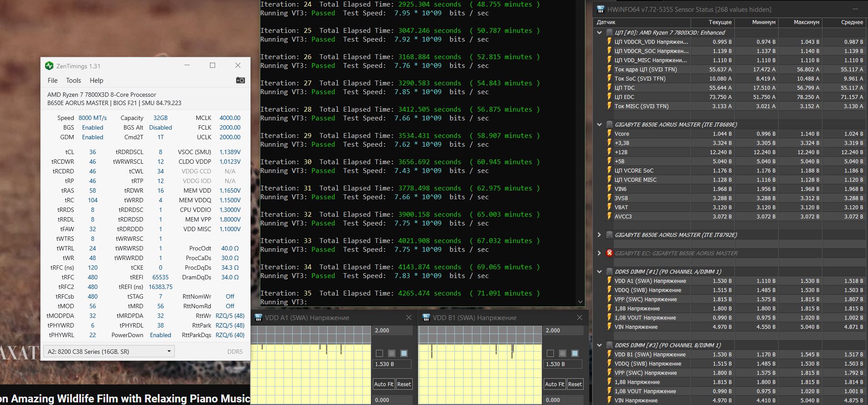The height and width of the screenshot is (405, 868).
Task: Click the lightning icon on the +5B row
Action: click(609, 161)
